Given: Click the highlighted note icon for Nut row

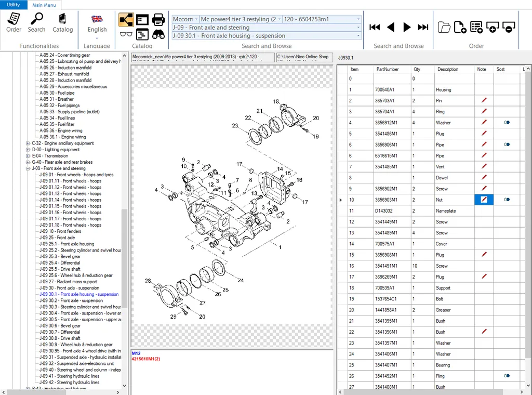Looking at the screenshot, I should click(x=484, y=200).
